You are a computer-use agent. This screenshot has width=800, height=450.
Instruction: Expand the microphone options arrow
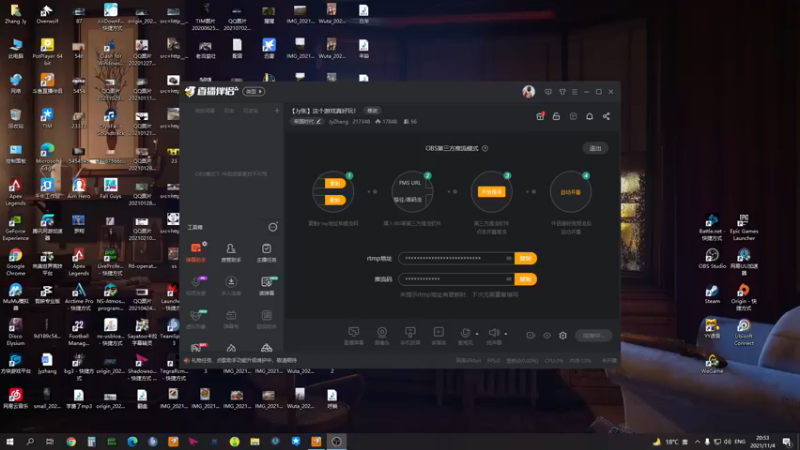(477, 334)
